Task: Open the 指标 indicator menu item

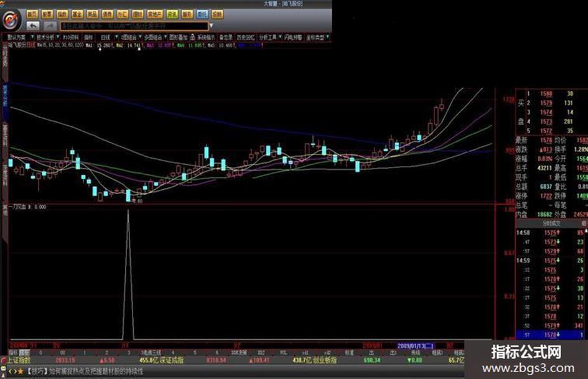Action: tap(88, 37)
